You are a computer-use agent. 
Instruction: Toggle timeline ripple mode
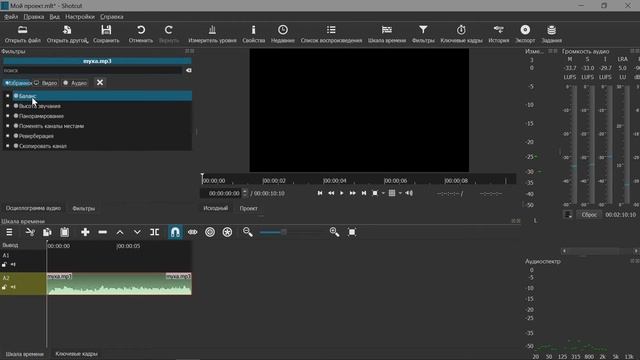coord(210,232)
